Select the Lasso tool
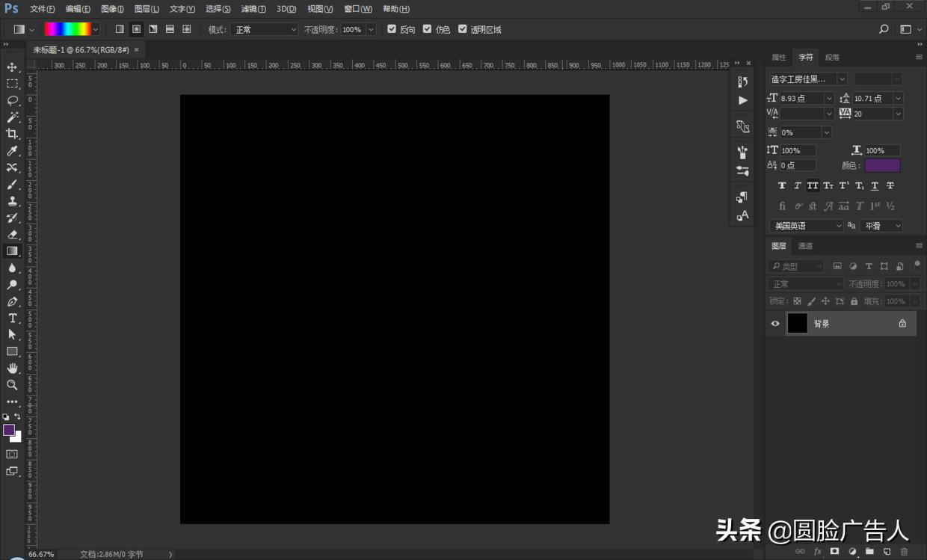The height and width of the screenshot is (560, 927). [x=12, y=100]
